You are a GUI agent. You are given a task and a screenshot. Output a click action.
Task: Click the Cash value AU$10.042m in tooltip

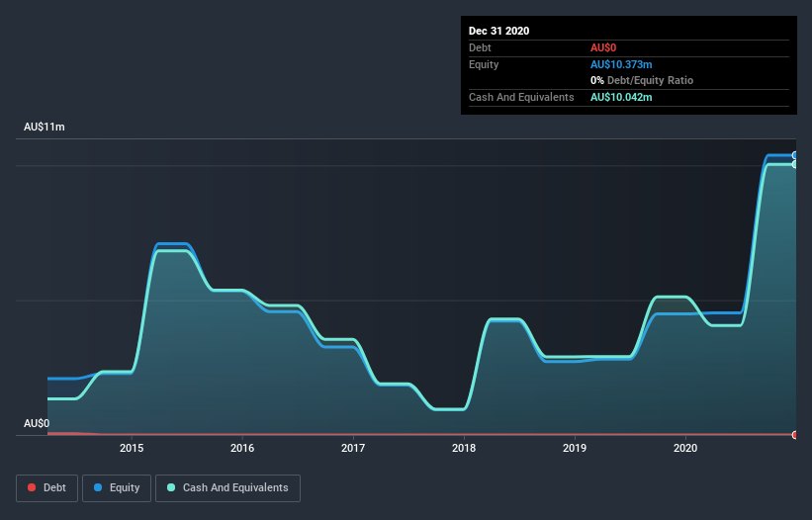coord(621,97)
